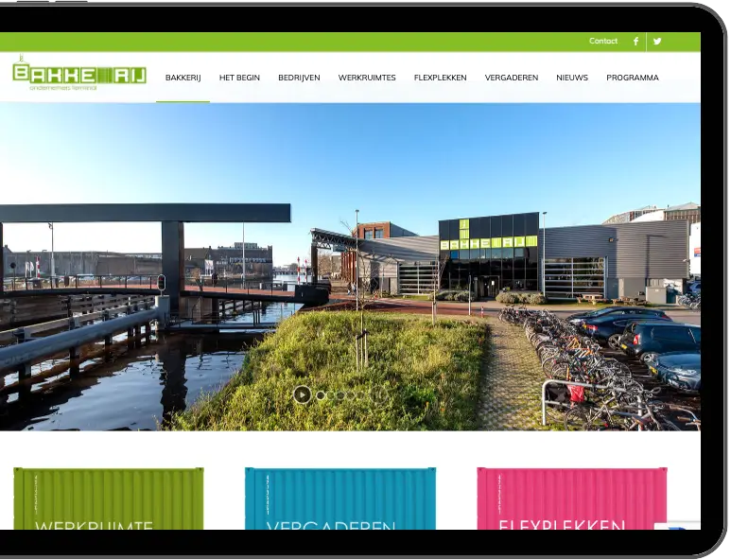Open the Vergaderen menu item

(x=512, y=78)
